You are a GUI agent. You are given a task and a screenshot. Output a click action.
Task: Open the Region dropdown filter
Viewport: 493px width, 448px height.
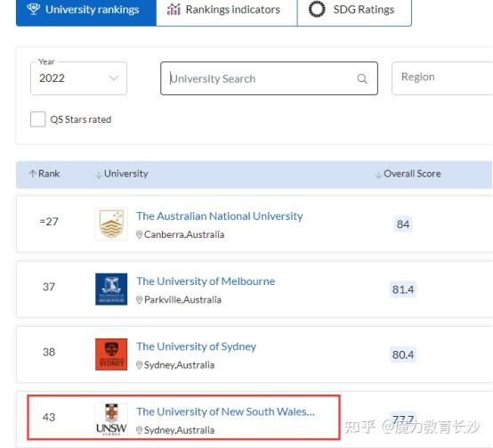442,78
